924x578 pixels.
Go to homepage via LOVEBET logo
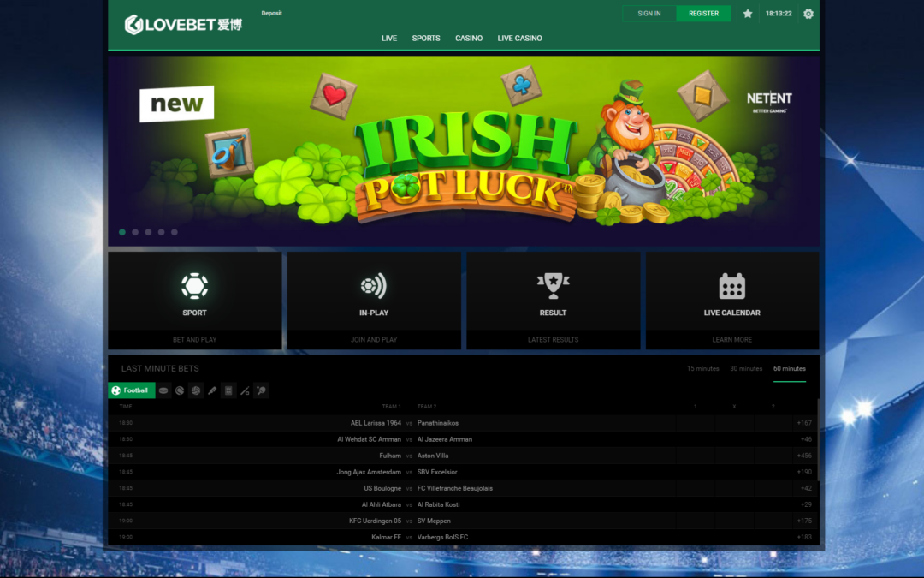183,24
